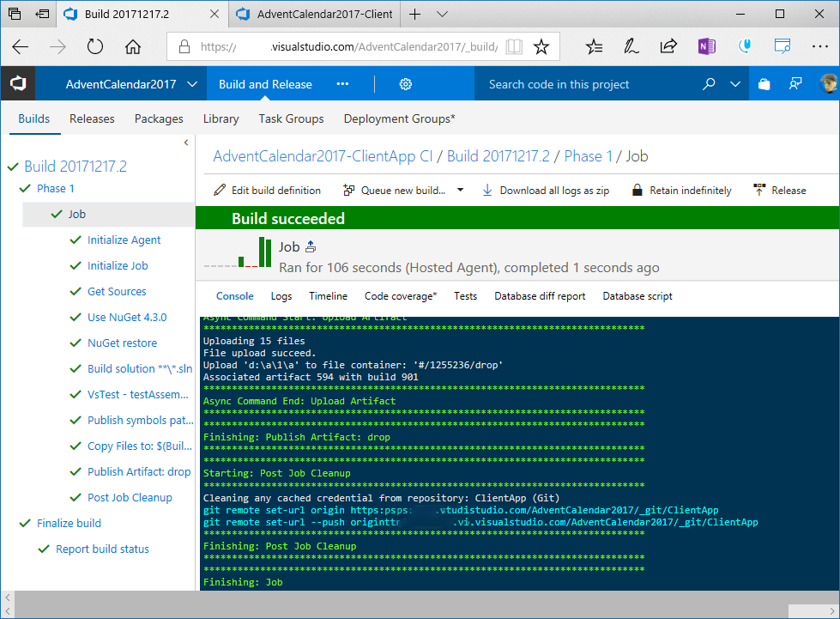Select the Publish Artifact: drop step

(x=139, y=471)
